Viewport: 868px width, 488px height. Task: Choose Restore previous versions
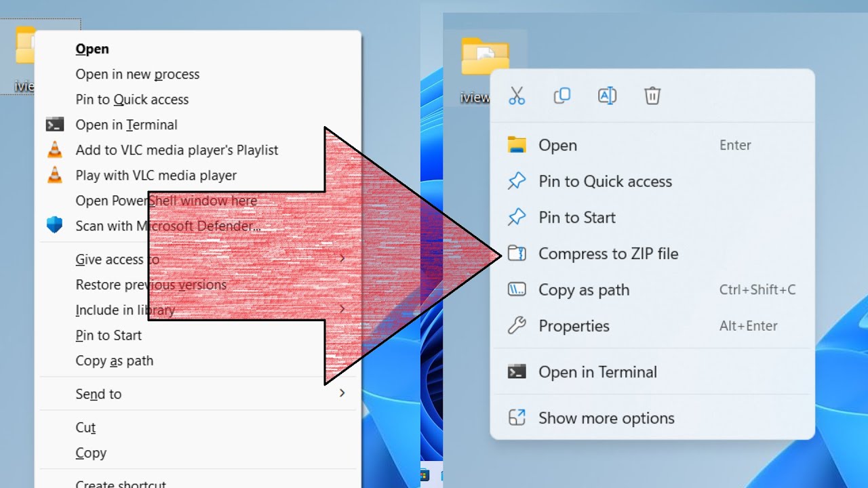point(151,285)
